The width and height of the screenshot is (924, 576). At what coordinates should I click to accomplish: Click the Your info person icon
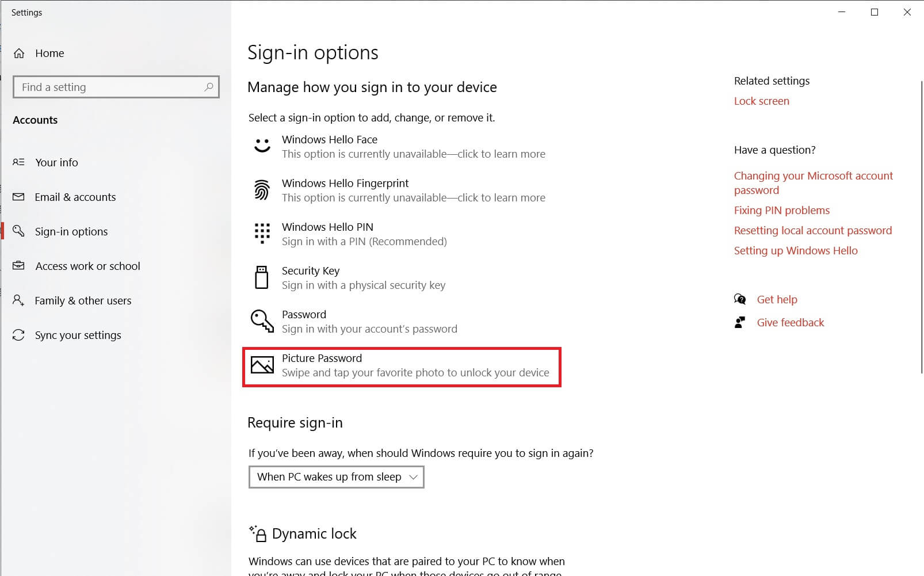pyautogui.click(x=18, y=162)
